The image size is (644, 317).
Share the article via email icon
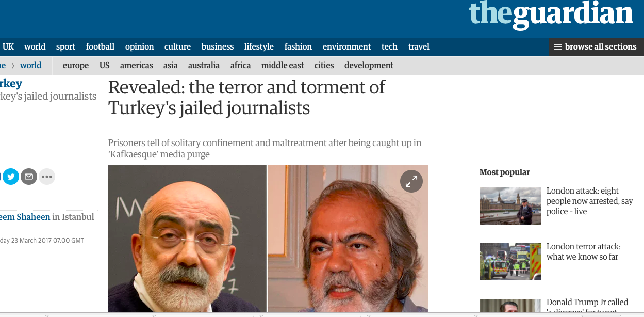point(29,177)
